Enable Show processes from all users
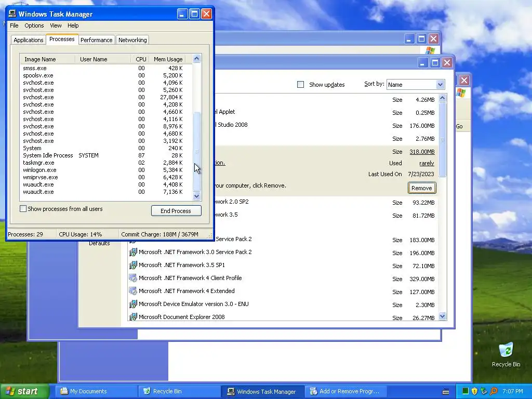This screenshot has width=532, height=399. (23, 209)
